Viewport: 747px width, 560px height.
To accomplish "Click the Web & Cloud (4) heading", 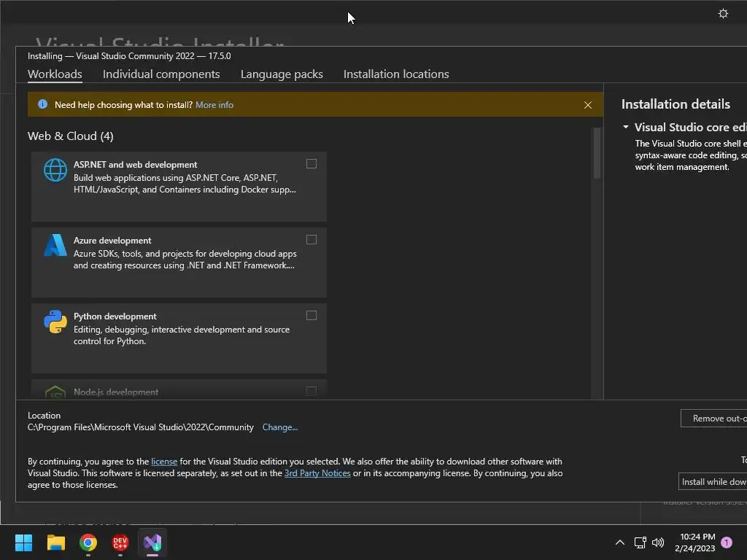I will (71, 136).
